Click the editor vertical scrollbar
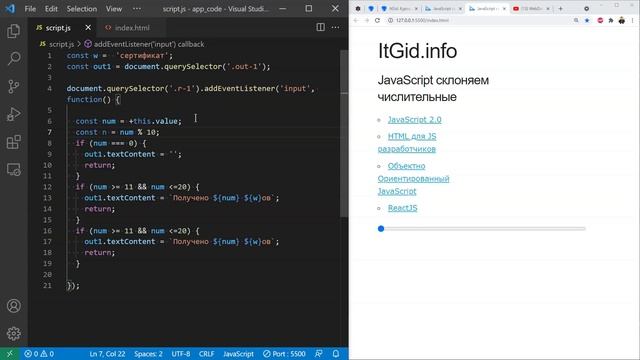Screen dimensions: 640x360 tap(344, 133)
